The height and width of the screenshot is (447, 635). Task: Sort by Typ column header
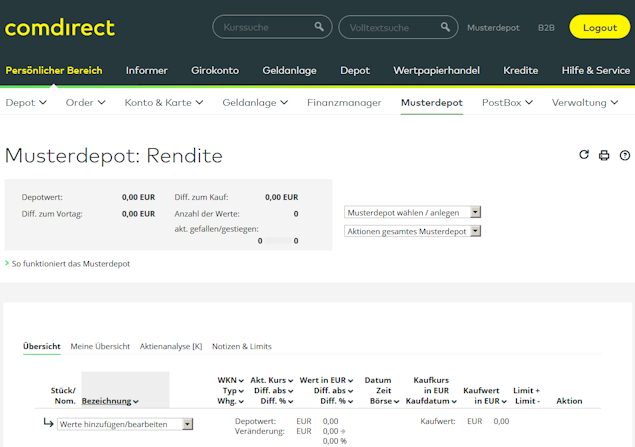click(x=233, y=391)
